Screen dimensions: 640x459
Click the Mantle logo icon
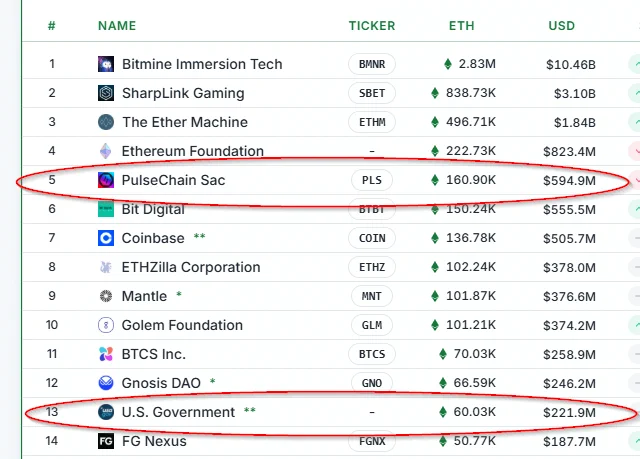(106, 296)
